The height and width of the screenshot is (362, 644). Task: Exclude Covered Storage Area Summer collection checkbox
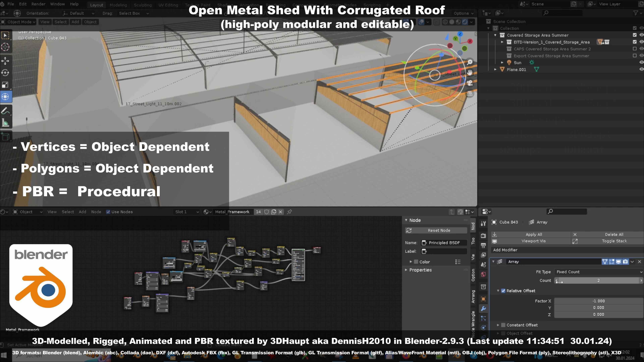click(x=634, y=35)
